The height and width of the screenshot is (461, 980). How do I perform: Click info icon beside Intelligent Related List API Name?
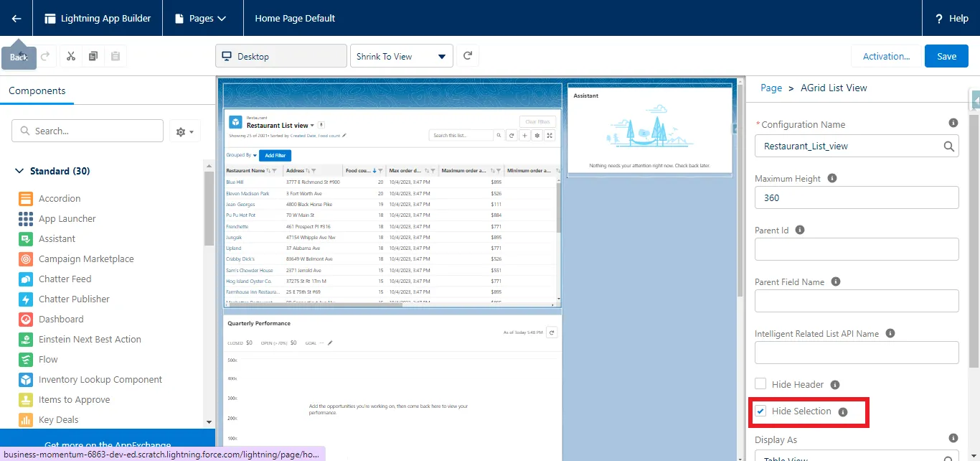(890, 333)
